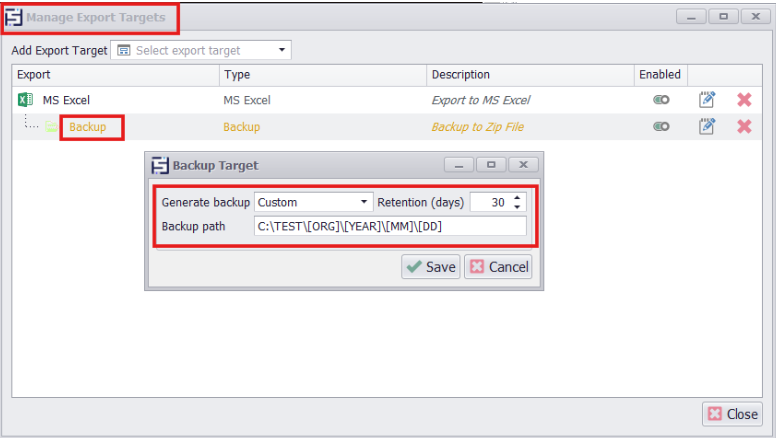This screenshot has height=438, width=776.
Task: Delete the Backup export target
Action: (744, 126)
